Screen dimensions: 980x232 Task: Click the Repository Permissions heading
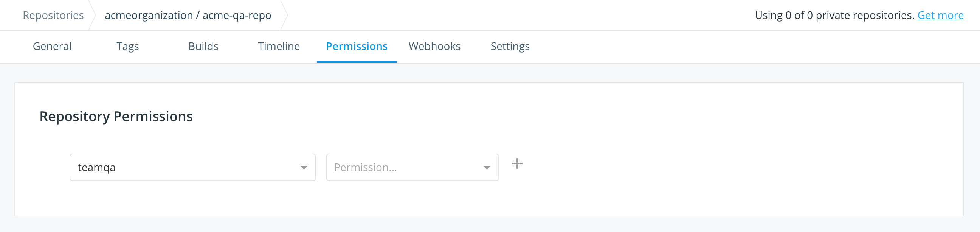[x=116, y=116]
